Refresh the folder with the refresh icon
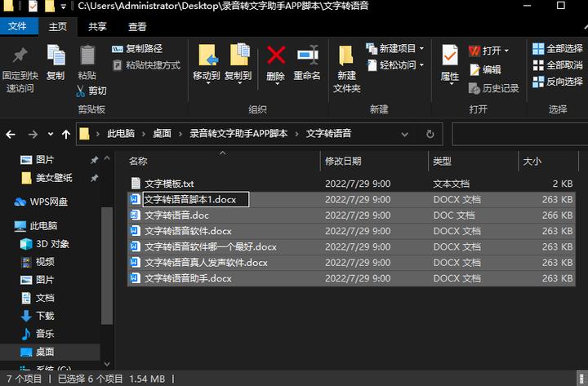 [x=430, y=134]
